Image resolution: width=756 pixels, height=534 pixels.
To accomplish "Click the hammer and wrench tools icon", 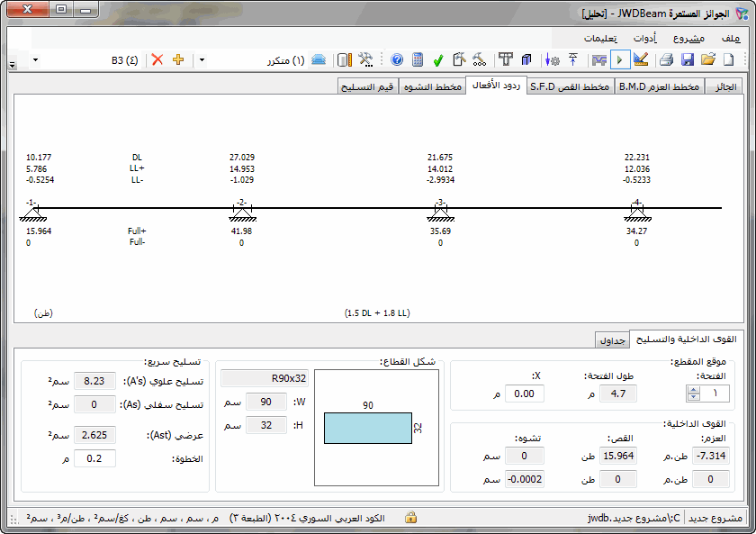I will [x=365, y=59].
